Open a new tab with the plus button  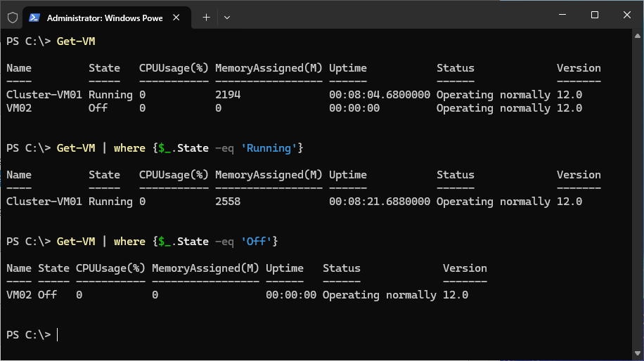coord(206,17)
